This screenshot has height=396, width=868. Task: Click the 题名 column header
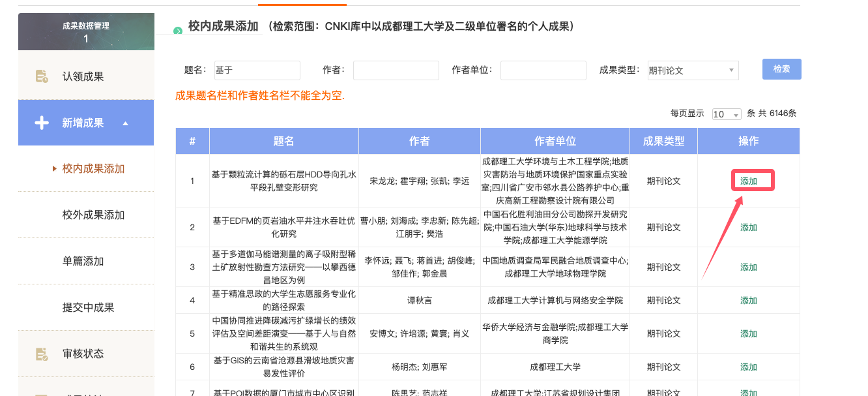[x=284, y=142]
